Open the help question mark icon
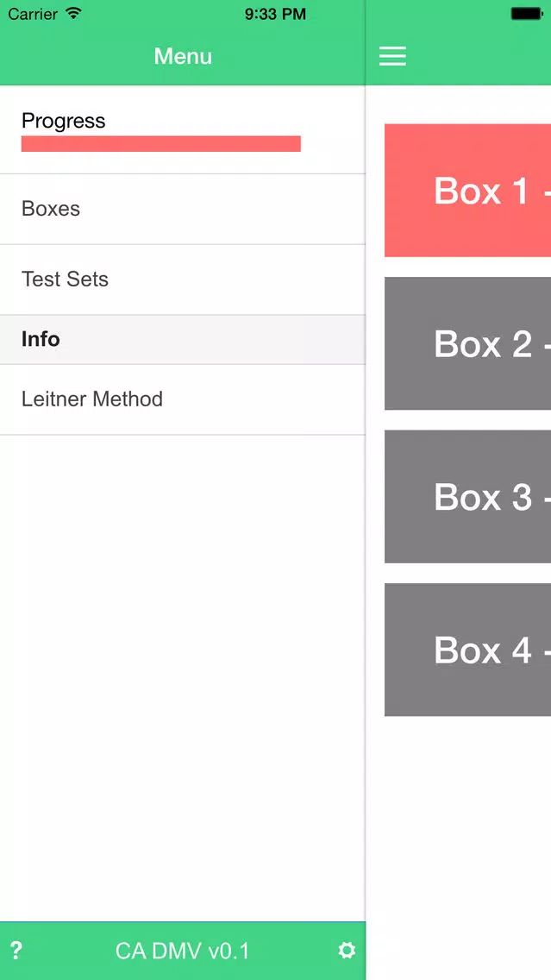 pos(16,951)
